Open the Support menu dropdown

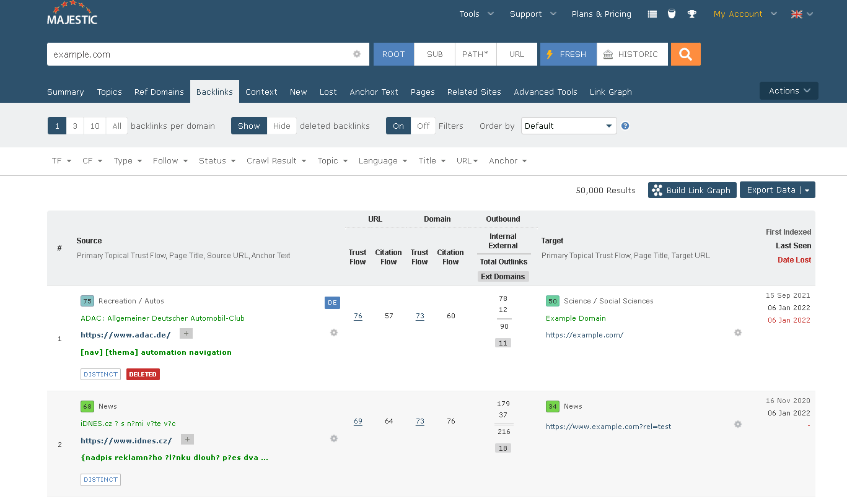tap(533, 14)
